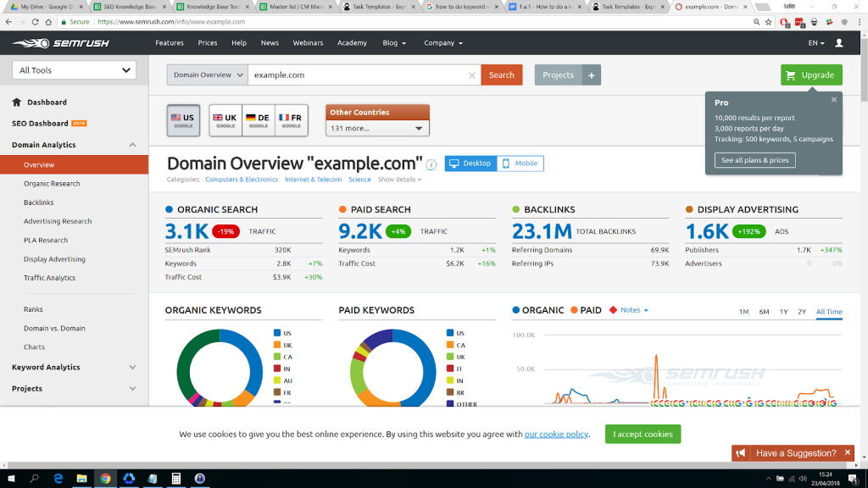Click See all plans & prices
Viewport: 868px width, 488px height.
point(755,160)
